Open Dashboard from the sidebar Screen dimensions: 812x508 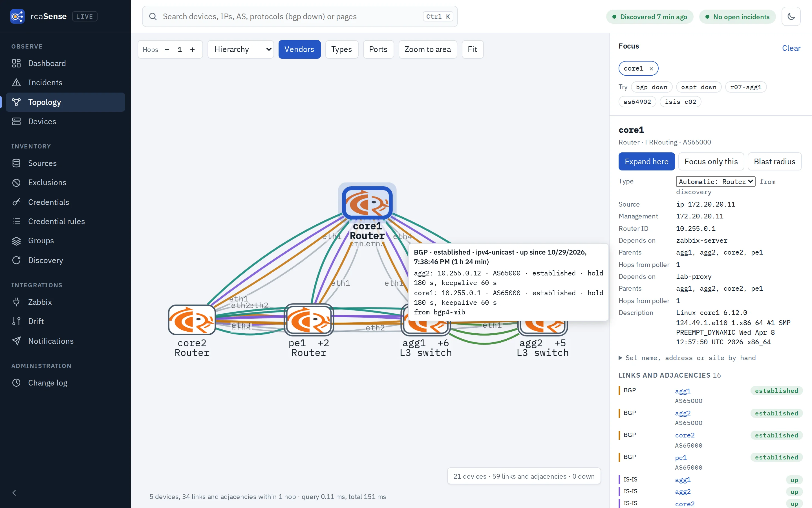[65, 63]
